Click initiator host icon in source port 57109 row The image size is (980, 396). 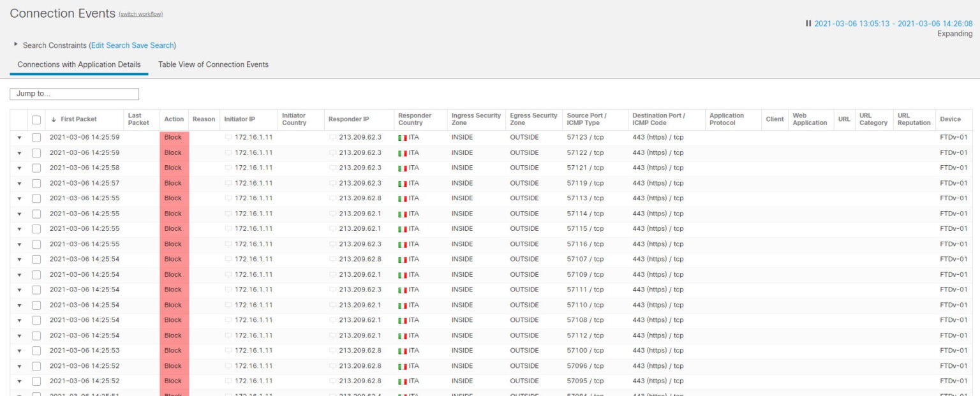(x=228, y=274)
